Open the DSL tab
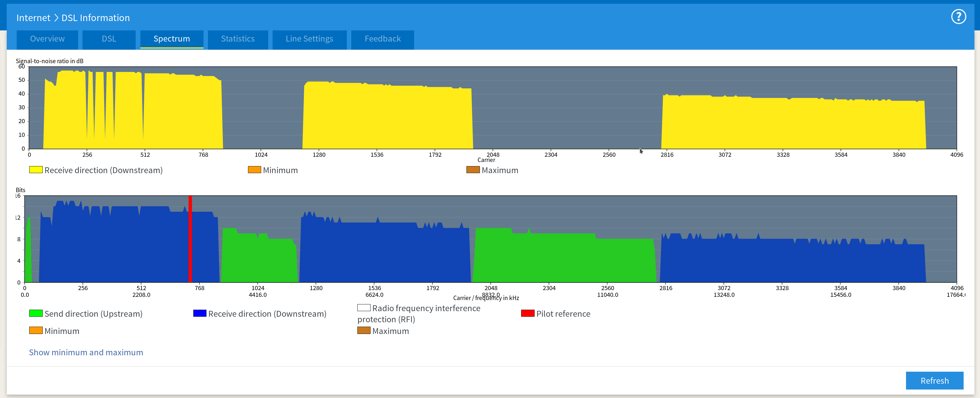 [x=109, y=39]
